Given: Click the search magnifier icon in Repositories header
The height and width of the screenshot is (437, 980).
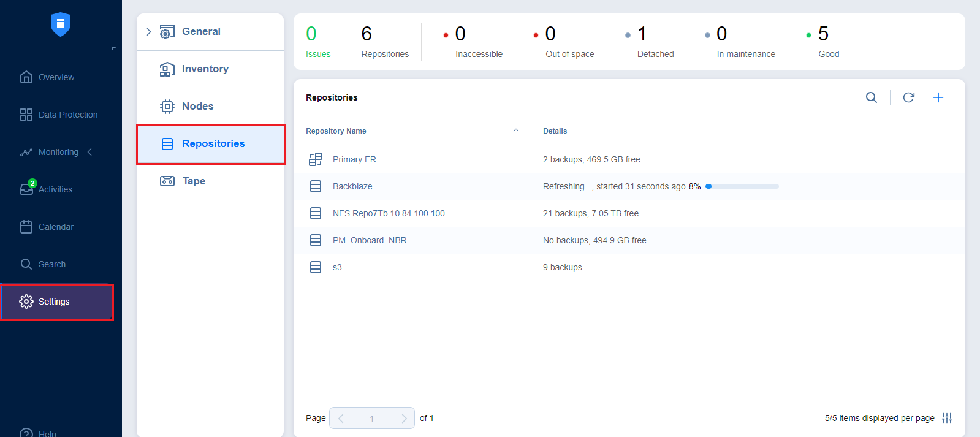Looking at the screenshot, I should click(871, 97).
